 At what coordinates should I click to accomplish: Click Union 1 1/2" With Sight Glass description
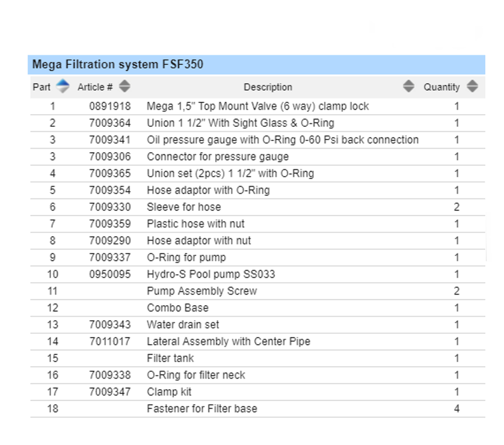click(x=241, y=123)
